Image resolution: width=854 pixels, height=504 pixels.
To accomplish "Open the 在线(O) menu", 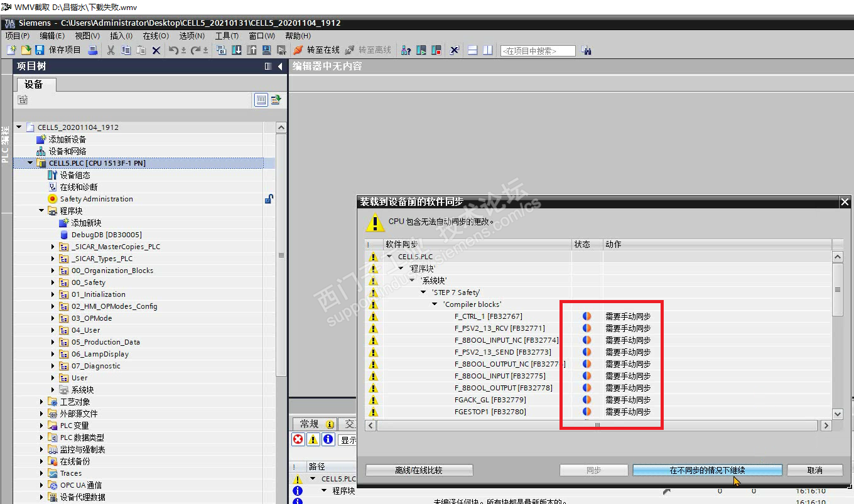I will click(156, 36).
